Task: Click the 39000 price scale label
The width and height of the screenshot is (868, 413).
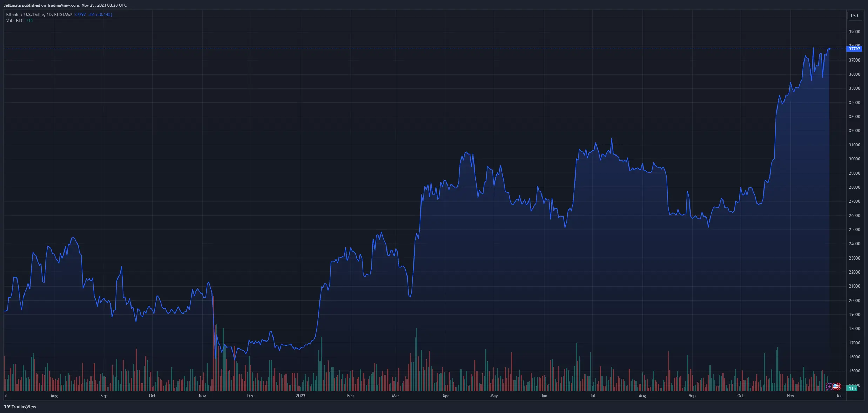Action: [x=854, y=32]
